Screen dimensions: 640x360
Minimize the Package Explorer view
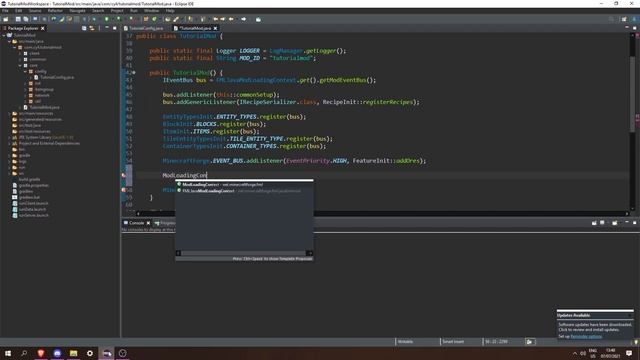[x=107, y=28]
